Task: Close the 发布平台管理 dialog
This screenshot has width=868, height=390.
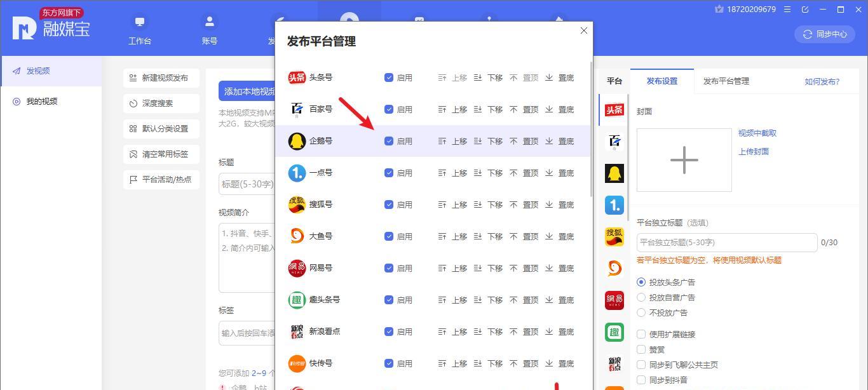Action: point(583,30)
